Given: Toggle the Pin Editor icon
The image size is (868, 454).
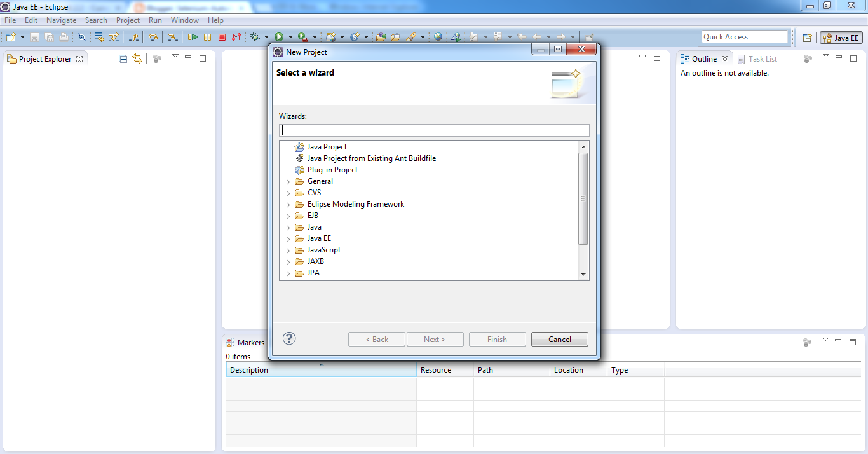Looking at the screenshot, I should 589,37.
